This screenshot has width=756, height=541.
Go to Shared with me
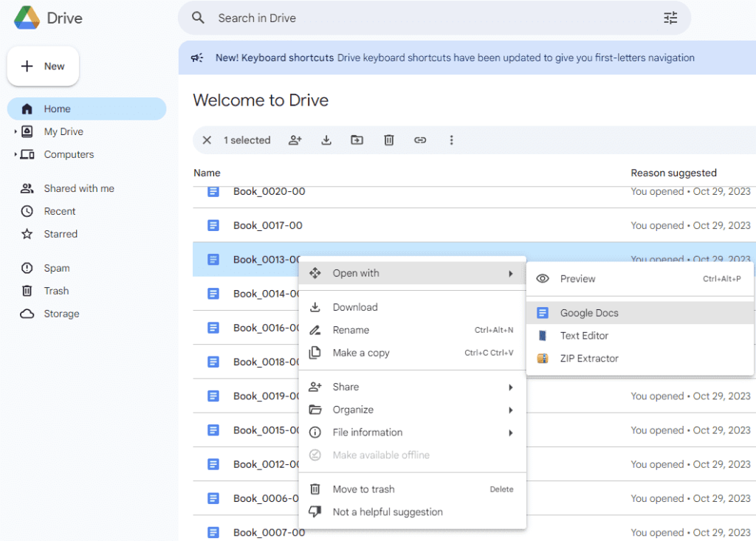79,188
